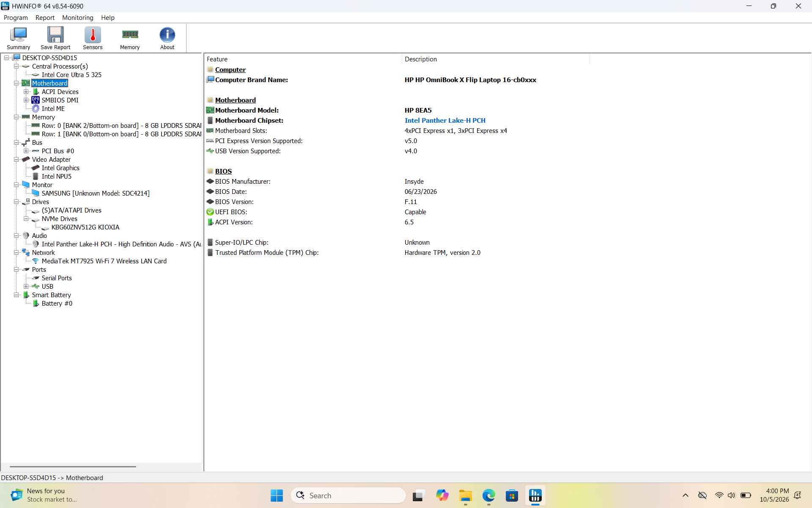The height and width of the screenshot is (508, 812).
Task: Open Microsoft Edge from taskbar
Action: 488,495
